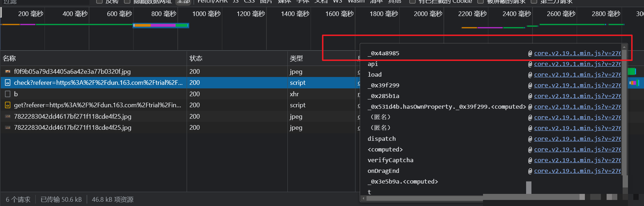Click the script icon of the check?referer request

8,83
